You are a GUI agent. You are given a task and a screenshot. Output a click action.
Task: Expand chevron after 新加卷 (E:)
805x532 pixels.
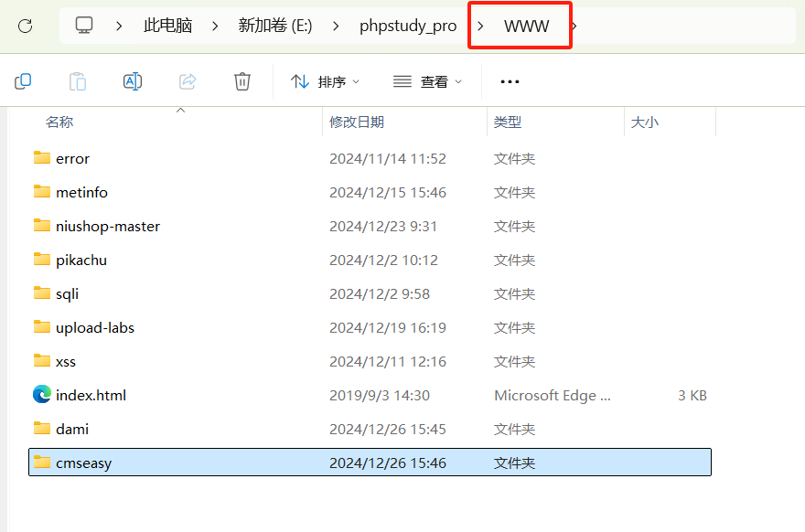(336, 26)
